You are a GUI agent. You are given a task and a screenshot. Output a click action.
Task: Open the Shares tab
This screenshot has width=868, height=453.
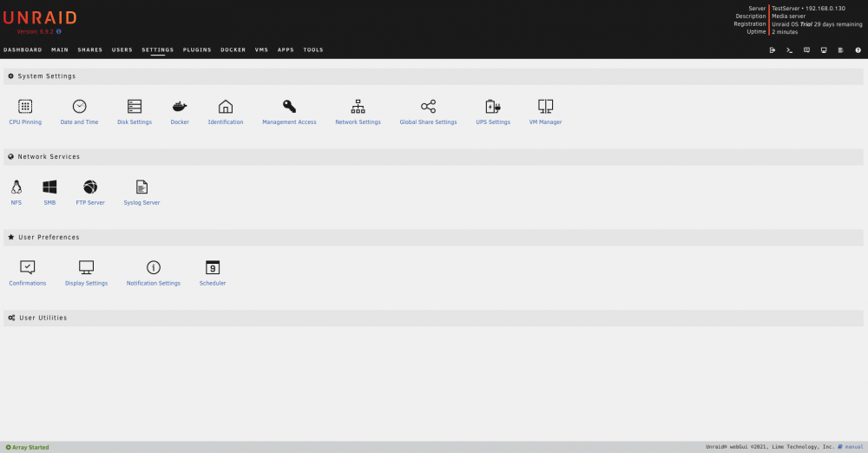pos(89,49)
